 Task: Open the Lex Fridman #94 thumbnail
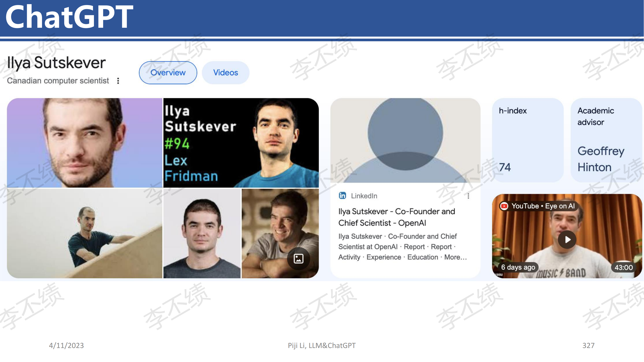[x=241, y=143]
